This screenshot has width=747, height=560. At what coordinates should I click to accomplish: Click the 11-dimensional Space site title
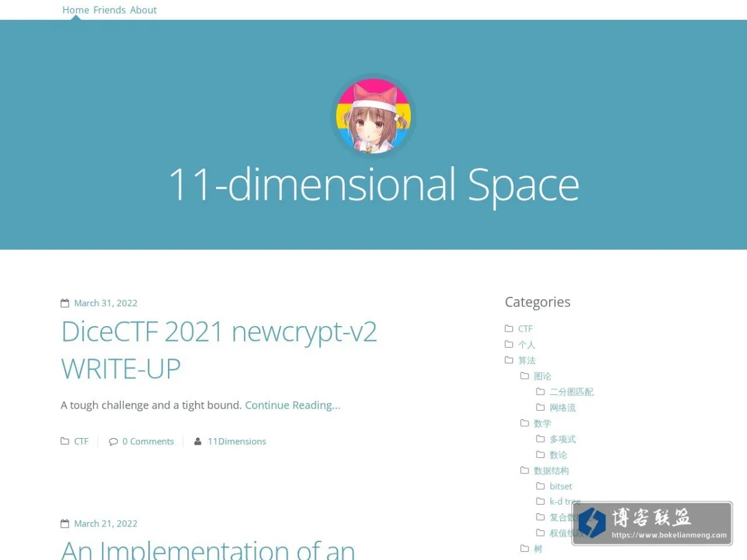coord(374,185)
